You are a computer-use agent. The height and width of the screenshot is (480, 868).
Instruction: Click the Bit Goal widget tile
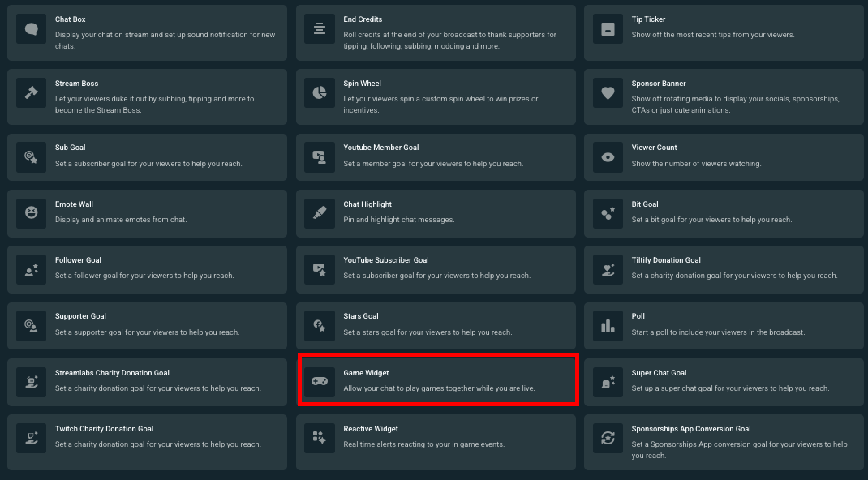tap(724, 213)
